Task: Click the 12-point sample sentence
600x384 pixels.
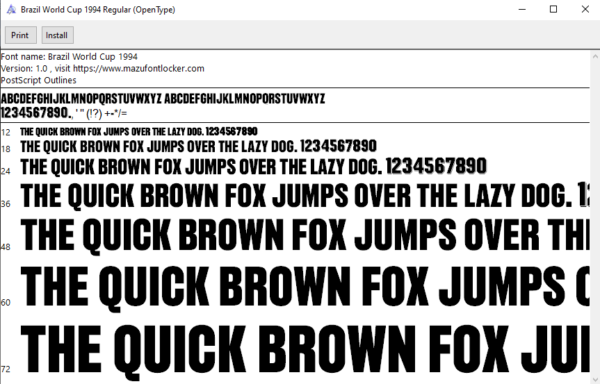Action: [x=139, y=132]
